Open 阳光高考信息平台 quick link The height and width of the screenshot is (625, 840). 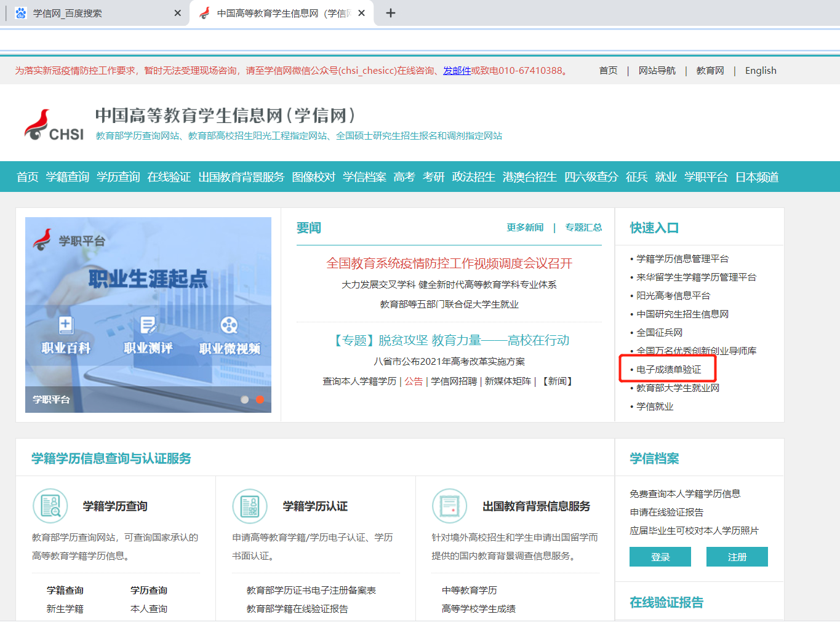click(x=673, y=296)
